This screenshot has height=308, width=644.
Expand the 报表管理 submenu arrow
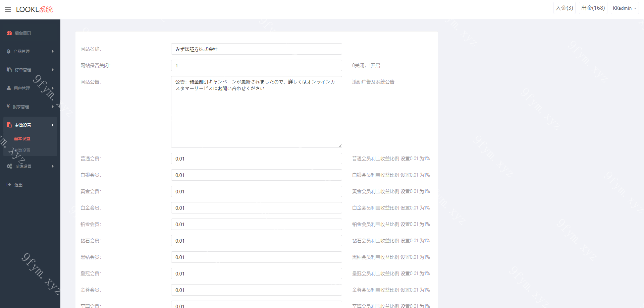[x=53, y=107]
